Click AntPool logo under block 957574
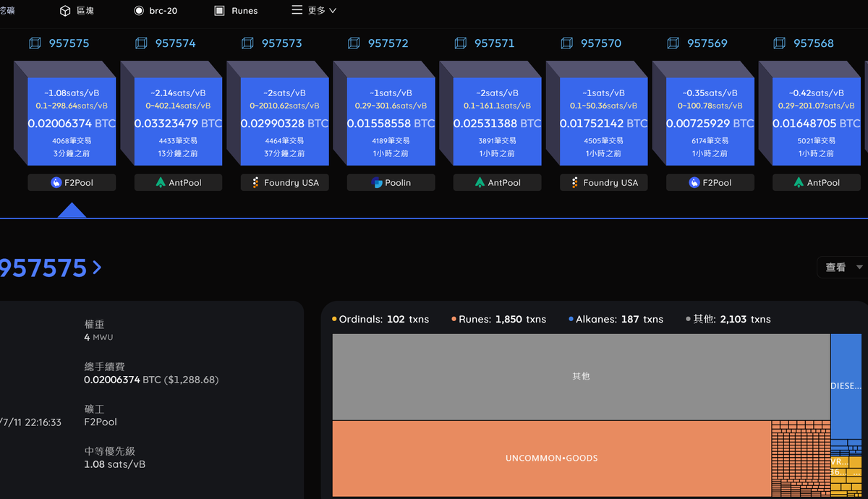Image resolution: width=868 pixels, height=499 pixels. tap(161, 183)
